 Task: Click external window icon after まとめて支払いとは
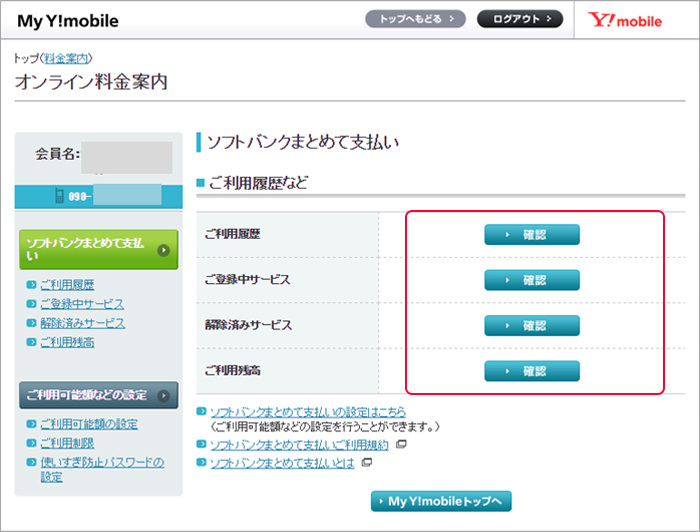(x=367, y=462)
